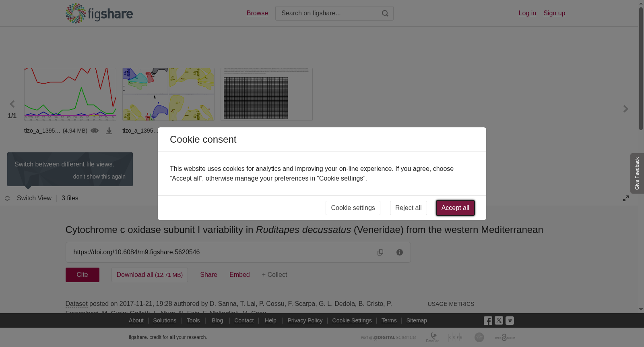Show DOI info icon
The image size is (644, 347).
coord(400,252)
